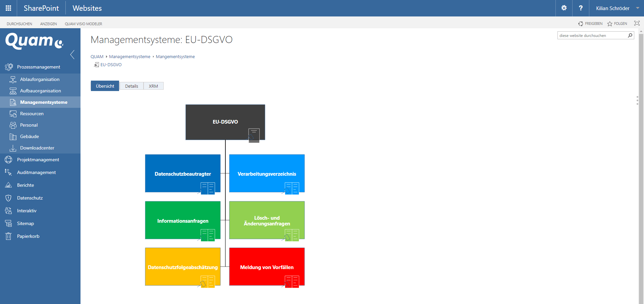The width and height of the screenshot is (644, 304).
Task: Collapse the sidebar with the left chevron
Action: coord(72,54)
